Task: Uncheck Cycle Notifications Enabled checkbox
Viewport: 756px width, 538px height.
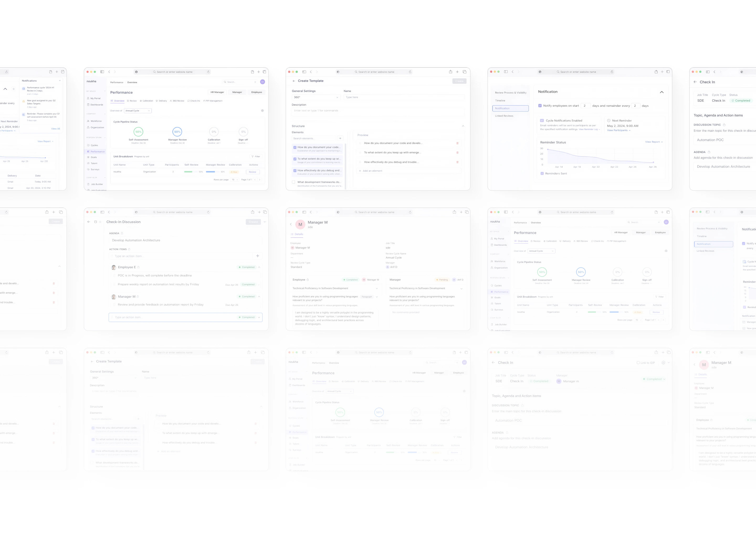Action: (542, 121)
